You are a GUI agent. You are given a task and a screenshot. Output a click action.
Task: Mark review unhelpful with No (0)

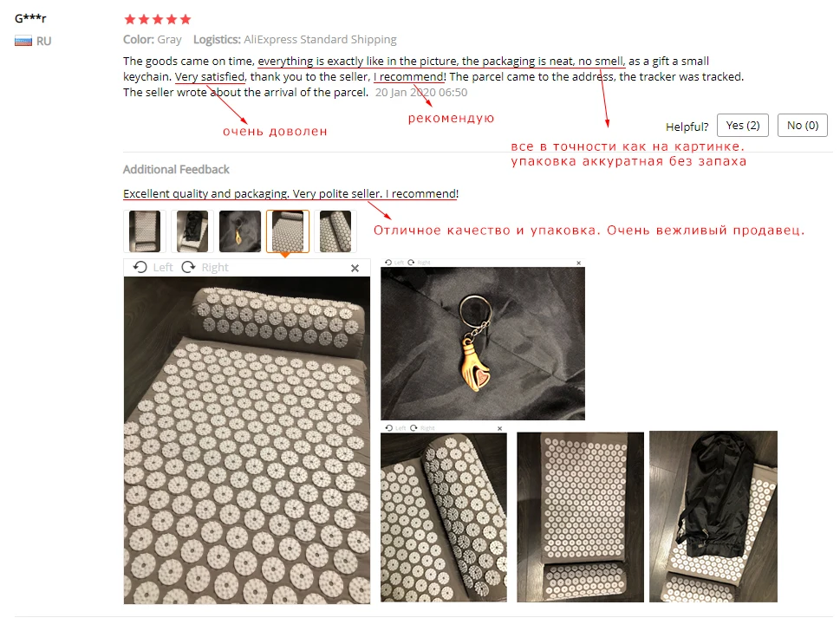point(803,126)
